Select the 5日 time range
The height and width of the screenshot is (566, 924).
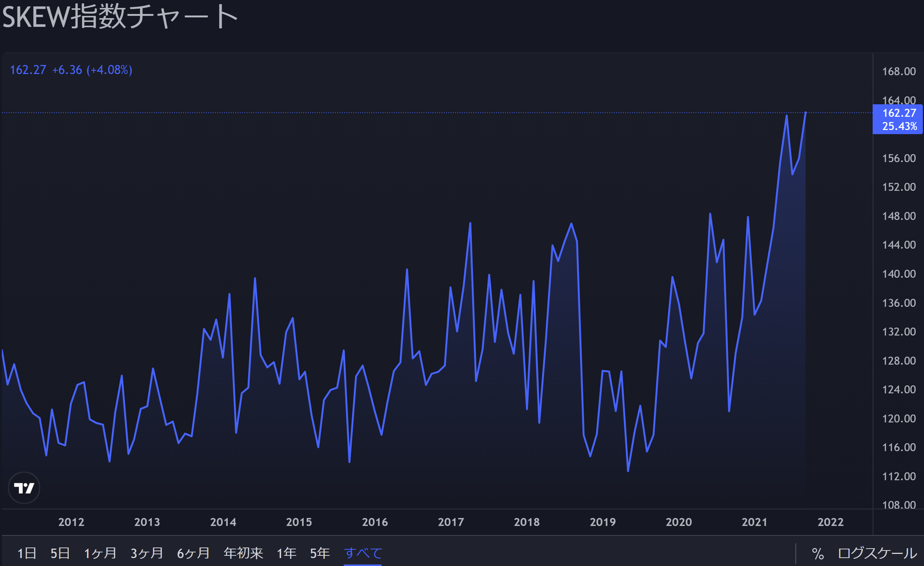pyautogui.click(x=60, y=553)
